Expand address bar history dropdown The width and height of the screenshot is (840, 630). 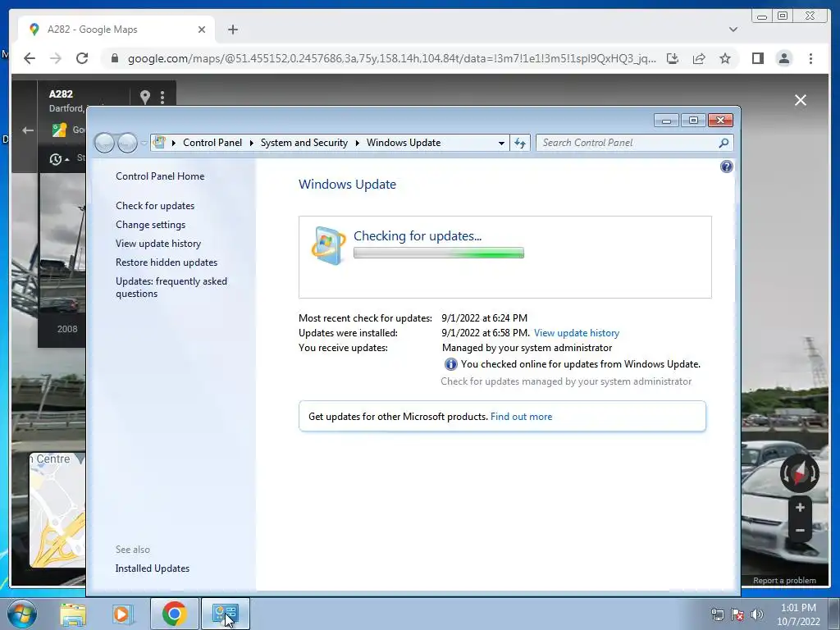coord(501,143)
